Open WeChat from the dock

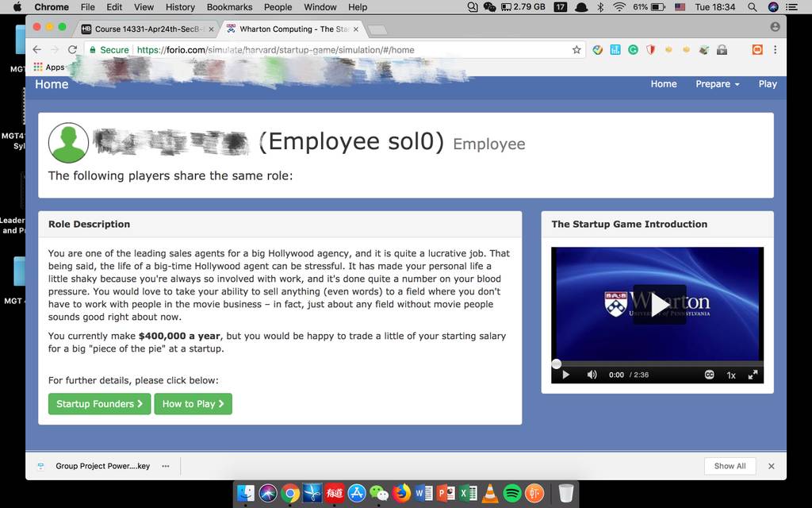pos(379,493)
